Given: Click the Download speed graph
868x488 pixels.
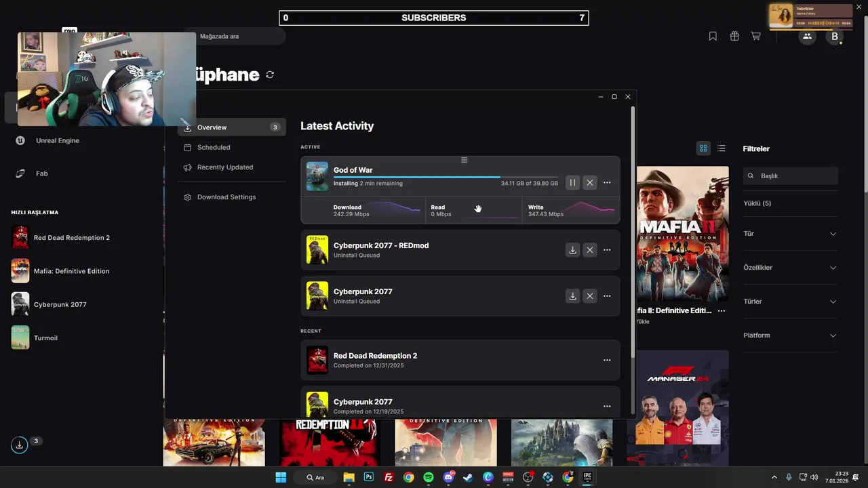Looking at the screenshot, I should click(x=396, y=210).
